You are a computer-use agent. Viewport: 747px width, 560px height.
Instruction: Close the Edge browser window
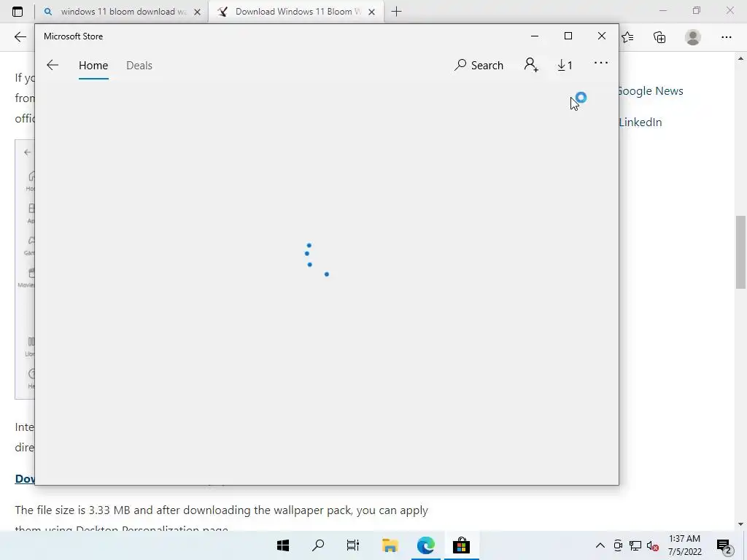pos(729,10)
